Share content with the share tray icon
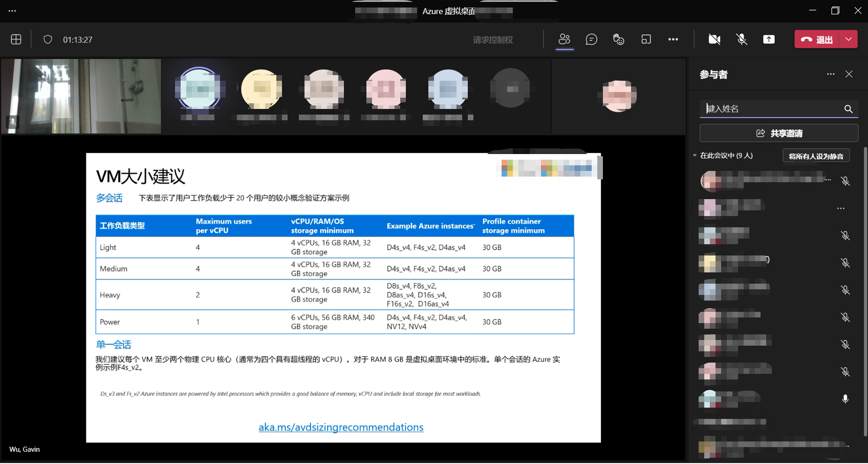Screen dimensions: 868x464 [x=769, y=39]
